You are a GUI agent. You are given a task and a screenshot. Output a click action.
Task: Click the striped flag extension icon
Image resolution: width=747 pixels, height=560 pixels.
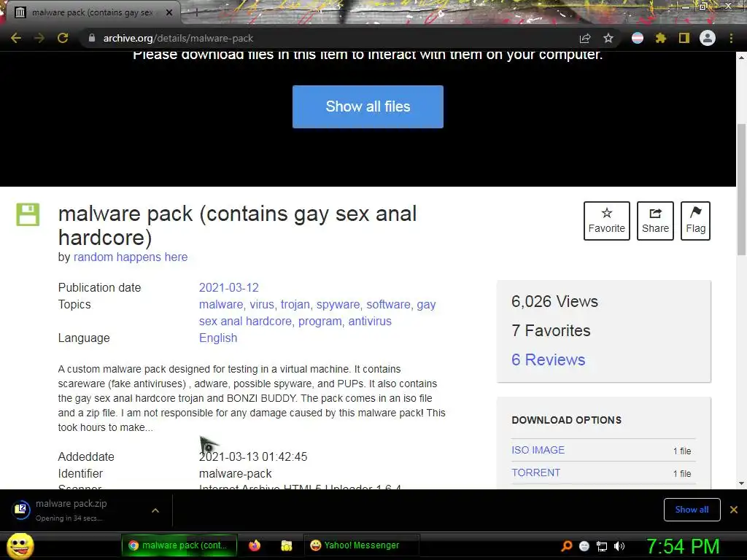[x=638, y=38]
